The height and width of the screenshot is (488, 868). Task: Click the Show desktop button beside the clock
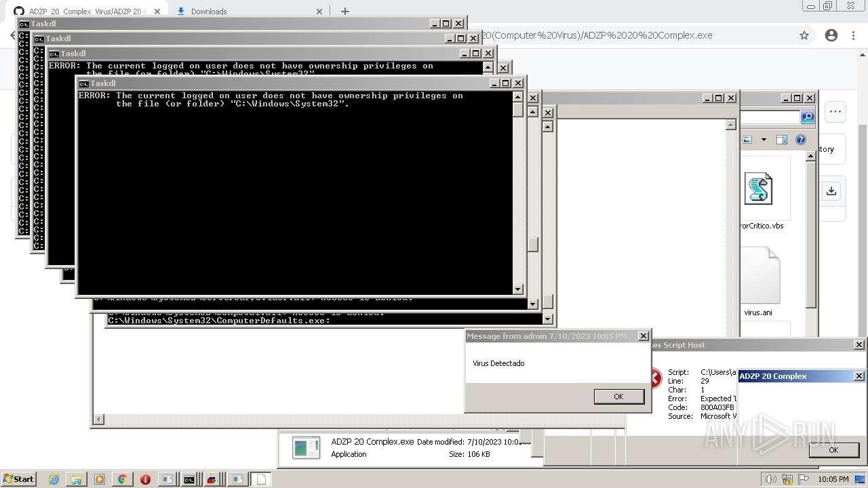(860, 479)
